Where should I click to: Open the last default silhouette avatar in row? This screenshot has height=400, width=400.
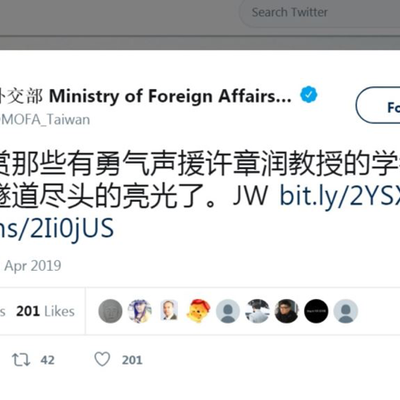coord(346,311)
